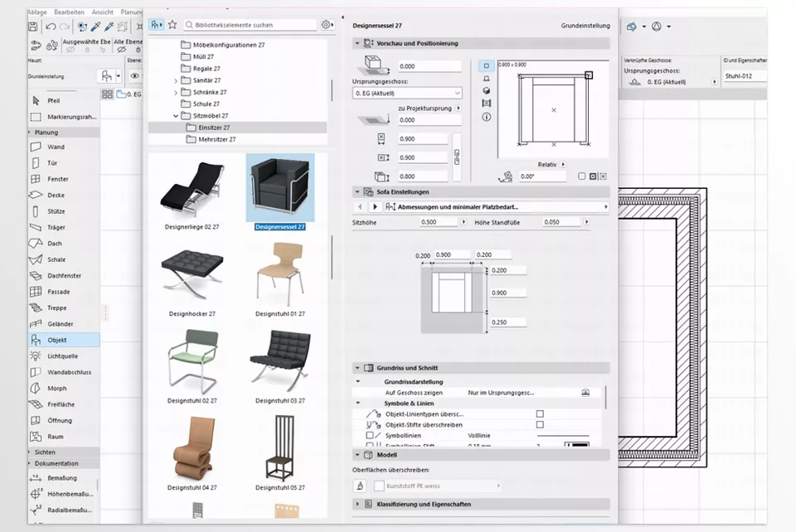The width and height of the screenshot is (796, 532).
Task: Show info icon beside preview
Action: (487, 117)
